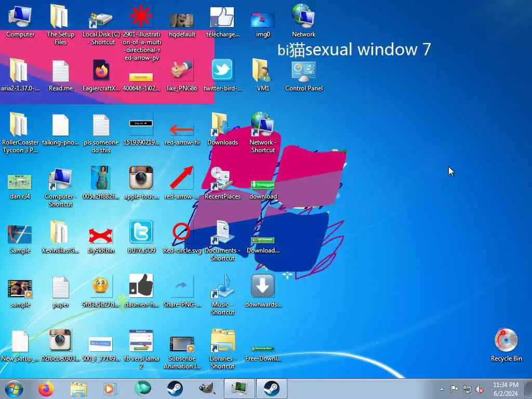Select the green download image file

pos(263,189)
